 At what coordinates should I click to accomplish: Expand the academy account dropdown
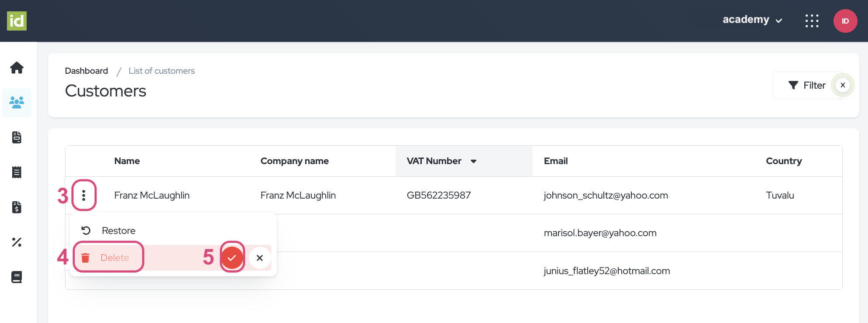coord(752,20)
